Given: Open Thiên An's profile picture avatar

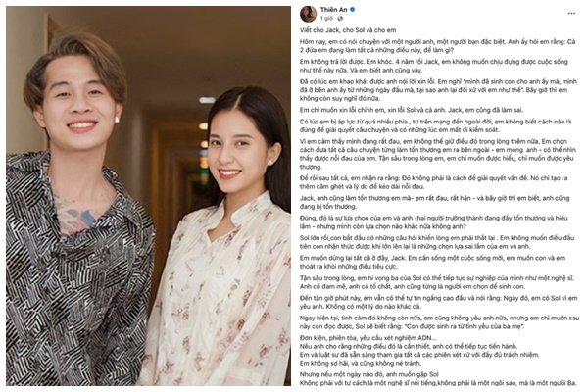Looking at the screenshot, I should 308,14.
